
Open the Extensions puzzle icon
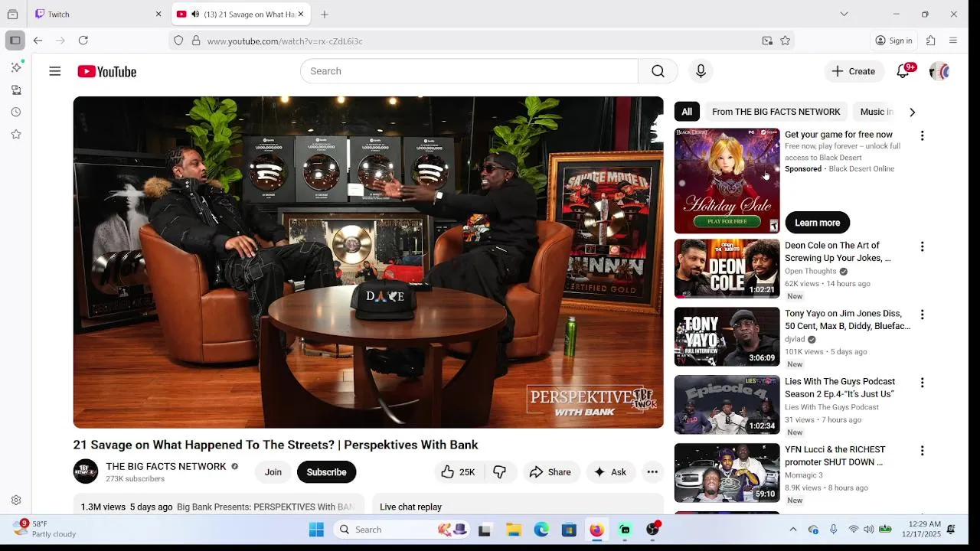coord(931,41)
